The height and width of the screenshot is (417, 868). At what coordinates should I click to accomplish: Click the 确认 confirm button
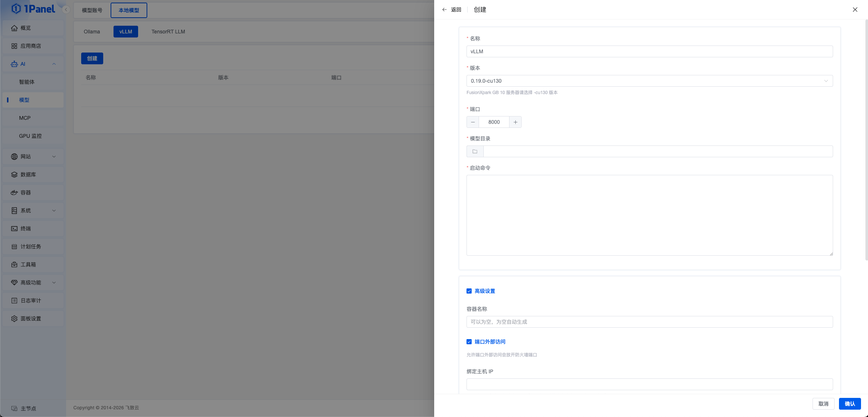(850, 404)
